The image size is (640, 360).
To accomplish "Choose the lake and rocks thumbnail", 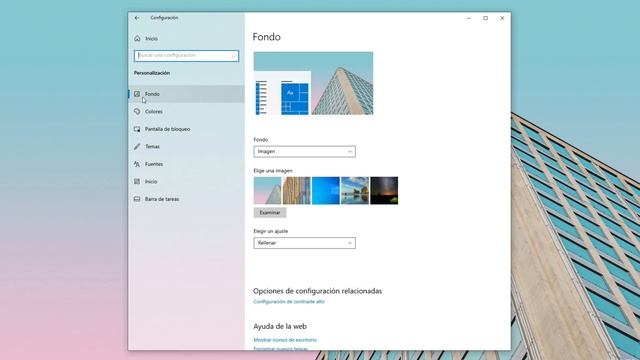I will (355, 191).
